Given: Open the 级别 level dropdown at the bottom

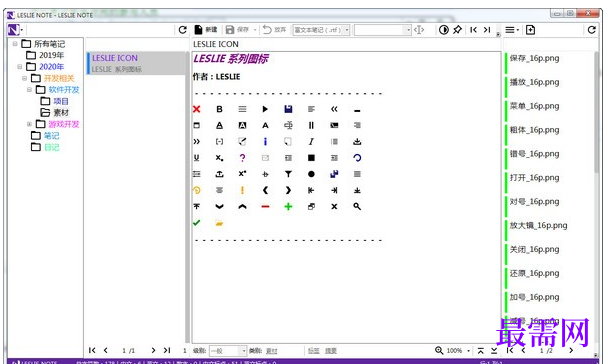Looking at the screenshot, I should [x=228, y=351].
